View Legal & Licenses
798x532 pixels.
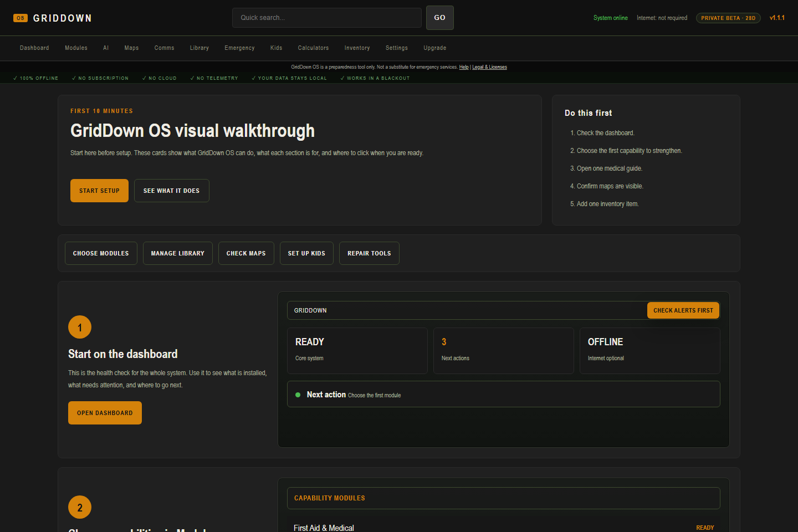tap(489, 66)
